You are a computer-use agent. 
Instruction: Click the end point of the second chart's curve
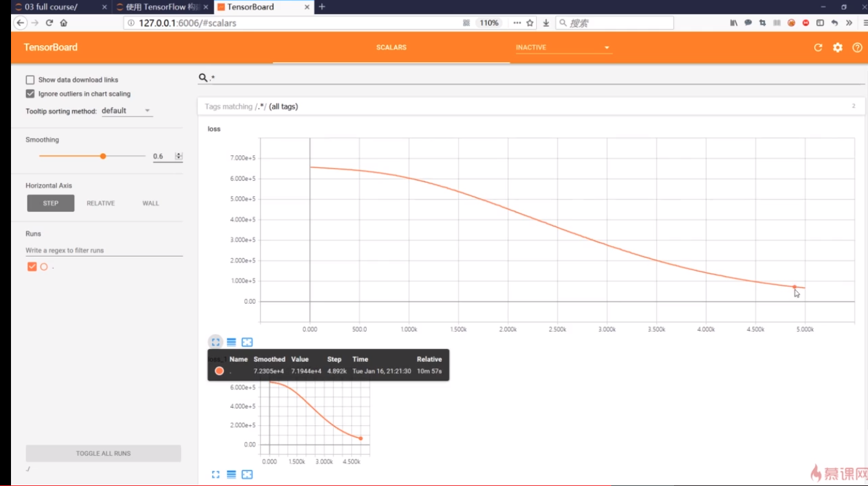click(361, 438)
